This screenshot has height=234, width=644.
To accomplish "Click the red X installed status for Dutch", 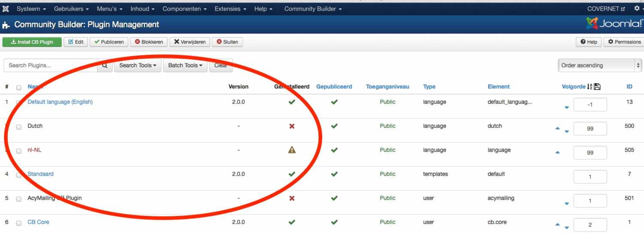I will (x=292, y=126).
